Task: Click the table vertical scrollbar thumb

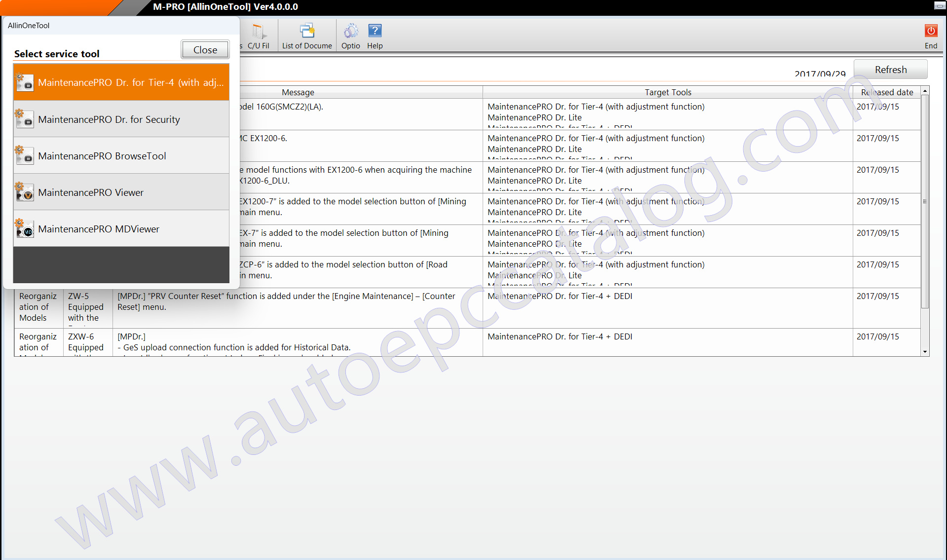Action: tap(925, 201)
